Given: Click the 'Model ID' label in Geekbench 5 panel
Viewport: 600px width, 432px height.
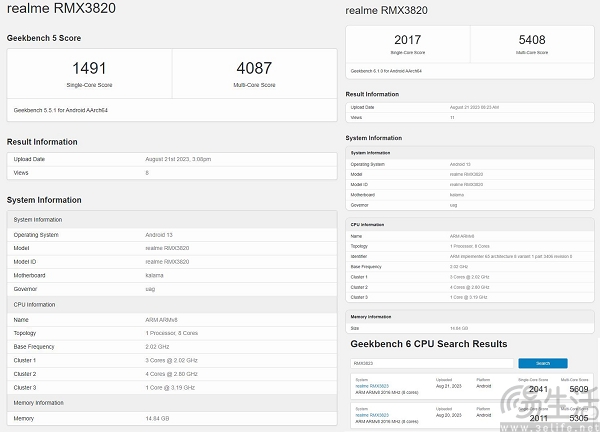Looking at the screenshot, I should [25, 262].
